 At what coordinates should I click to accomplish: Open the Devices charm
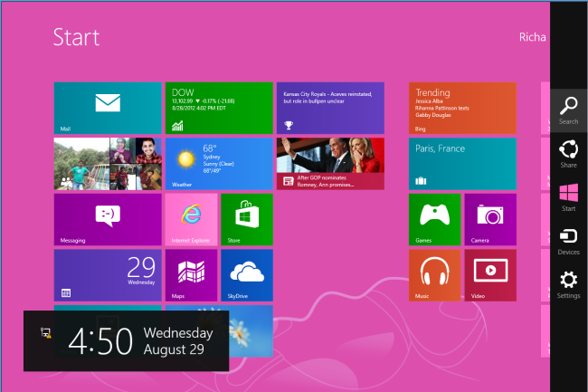coord(568,241)
